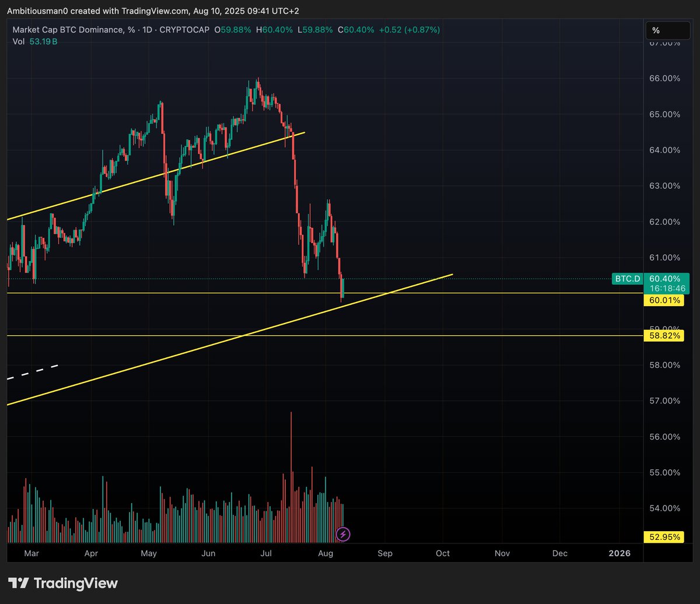Click the +0.52 (+0.87%) change value
The height and width of the screenshot is (604, 700).
(411, 30)
